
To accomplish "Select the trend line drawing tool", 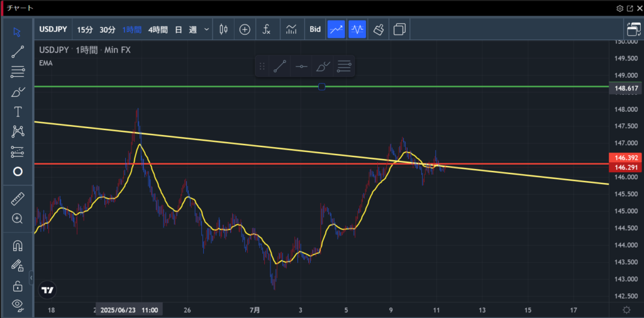I will 17,52.
